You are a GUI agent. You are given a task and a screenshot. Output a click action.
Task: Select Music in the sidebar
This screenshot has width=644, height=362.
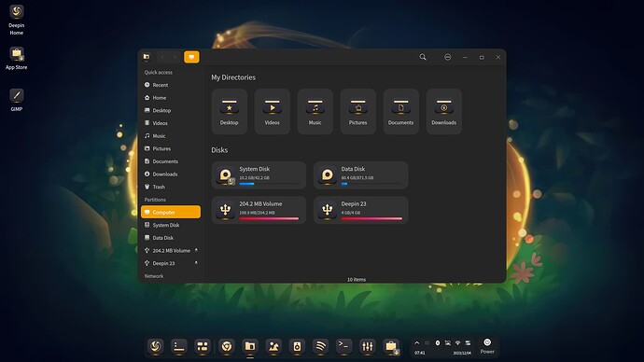171,136
